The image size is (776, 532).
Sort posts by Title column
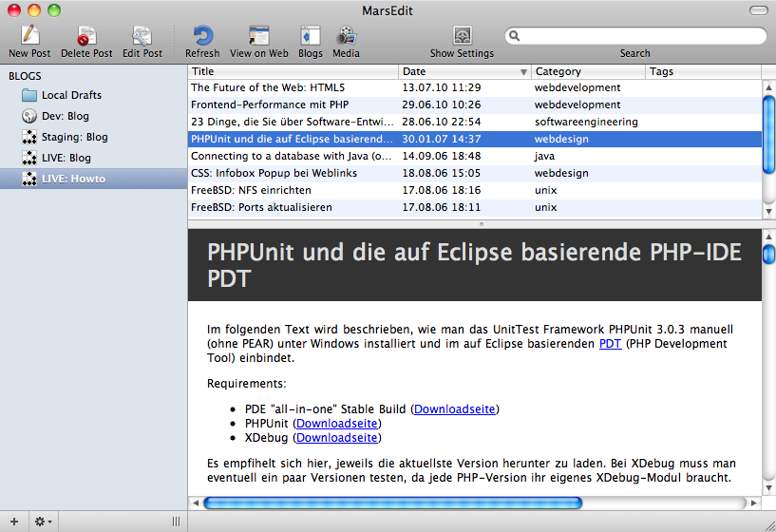coord(293,71)
